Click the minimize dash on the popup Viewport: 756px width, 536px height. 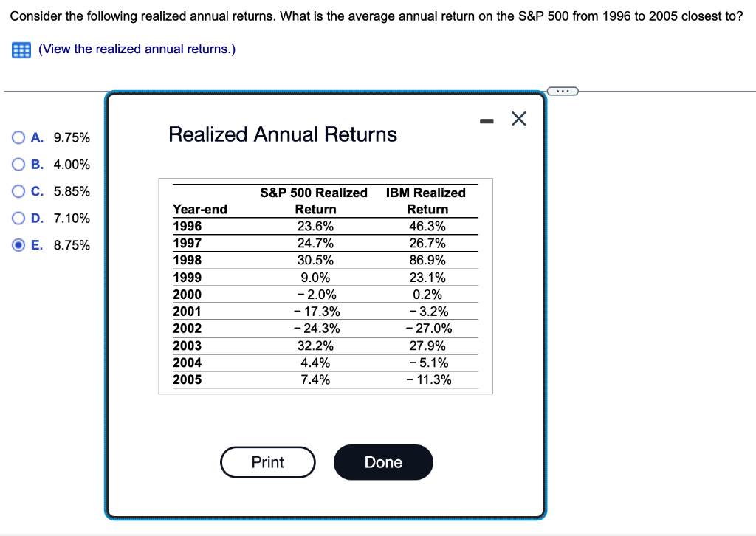[x=487, y=120]
